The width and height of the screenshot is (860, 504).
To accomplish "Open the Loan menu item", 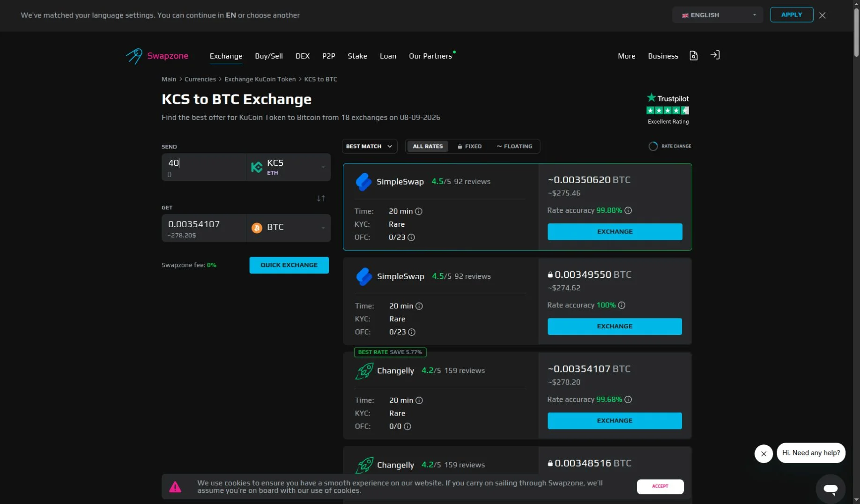I will click(x=388, y=56).
